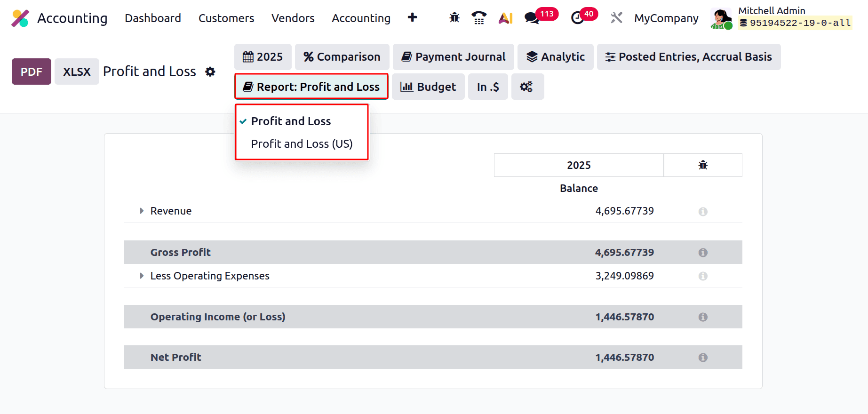868x414 pixels.
Task: Click the Balance column label
Action: [579, 188]
